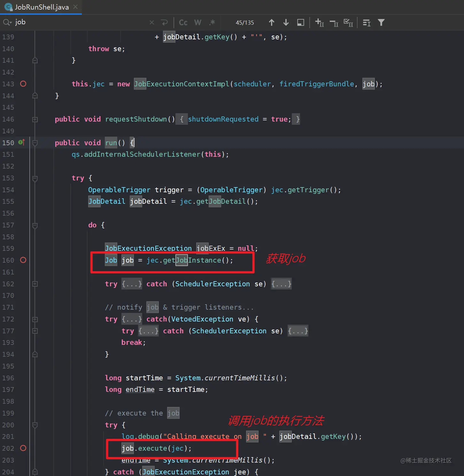The height and width of the screenshot is (476, 464).
Task: Expand the folded try block at line 172
Action: click(35, 319)
